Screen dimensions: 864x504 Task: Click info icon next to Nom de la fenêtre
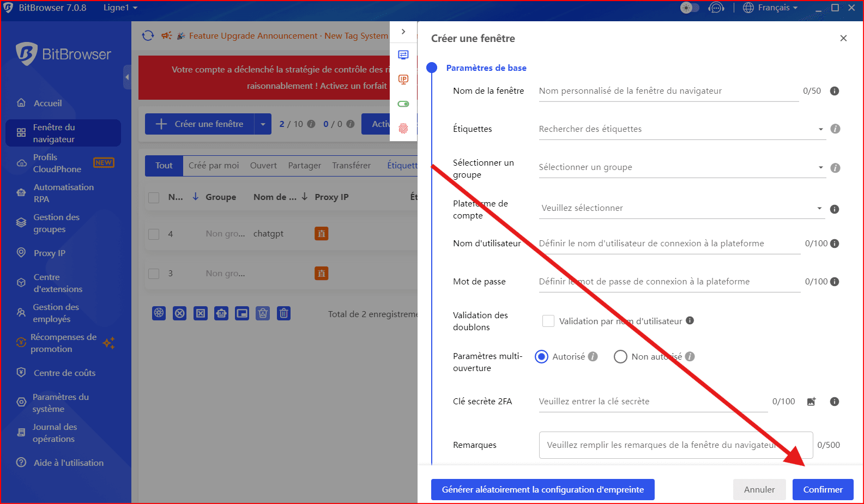[834, 91]
